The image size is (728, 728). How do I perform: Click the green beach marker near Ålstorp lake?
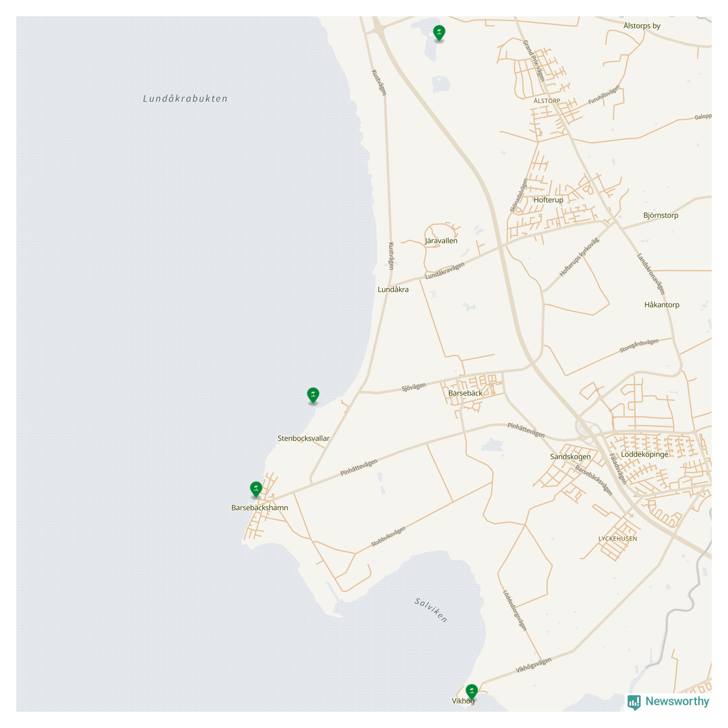click(x=439, y=33)
